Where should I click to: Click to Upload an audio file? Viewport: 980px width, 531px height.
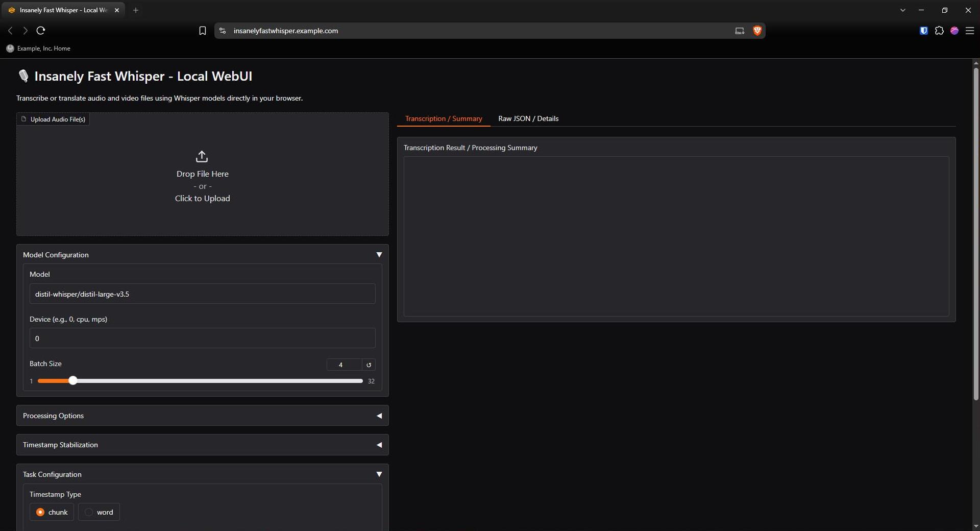[202, 198]
